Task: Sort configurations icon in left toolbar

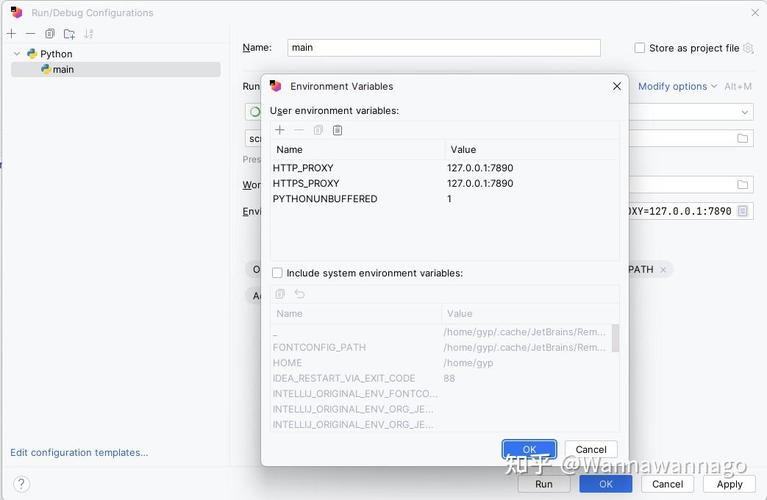Action: tap(89, 34)
